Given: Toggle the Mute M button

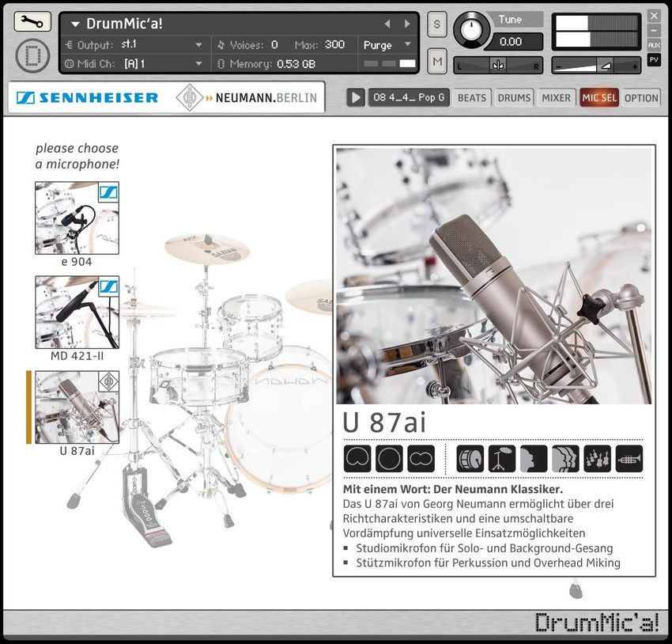Looking at the screenshot, I should [436, 61].
